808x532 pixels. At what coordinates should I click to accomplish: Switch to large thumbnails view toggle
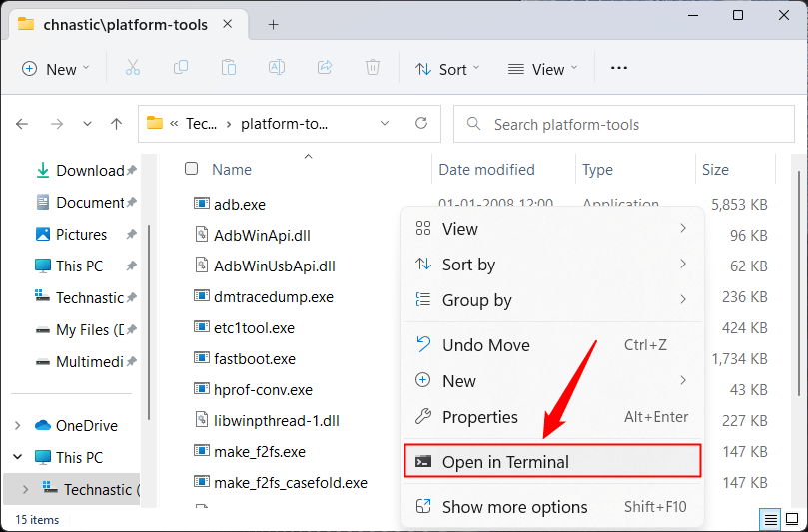[x=792, y=520]
